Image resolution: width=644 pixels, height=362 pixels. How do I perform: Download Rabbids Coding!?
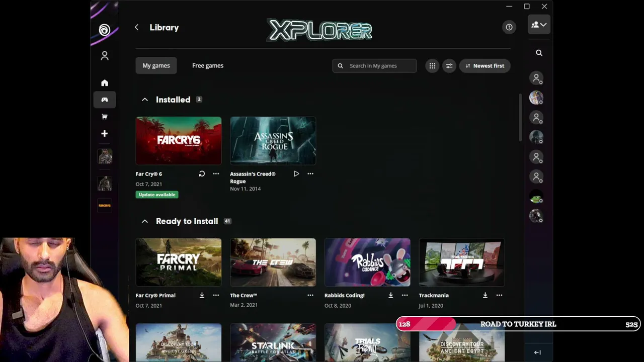(x=390, y=296)
